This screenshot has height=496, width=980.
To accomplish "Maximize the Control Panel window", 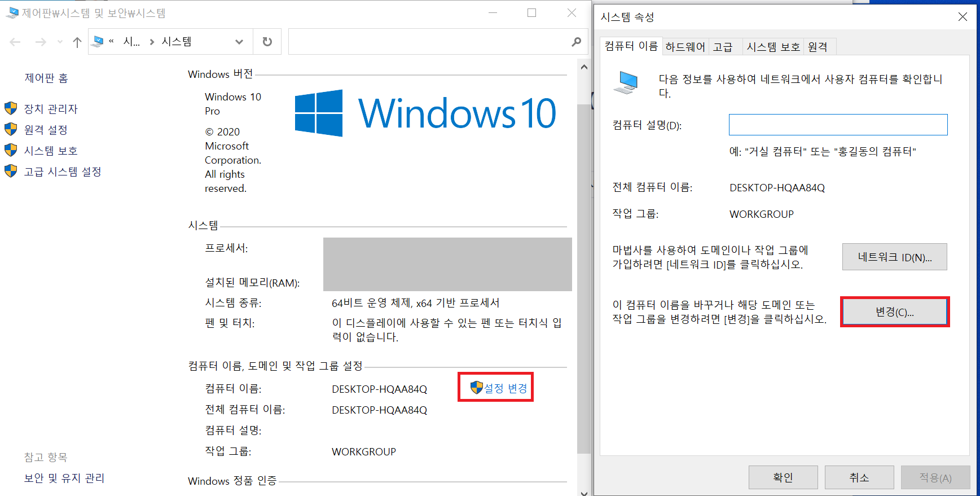I will 531,12.
